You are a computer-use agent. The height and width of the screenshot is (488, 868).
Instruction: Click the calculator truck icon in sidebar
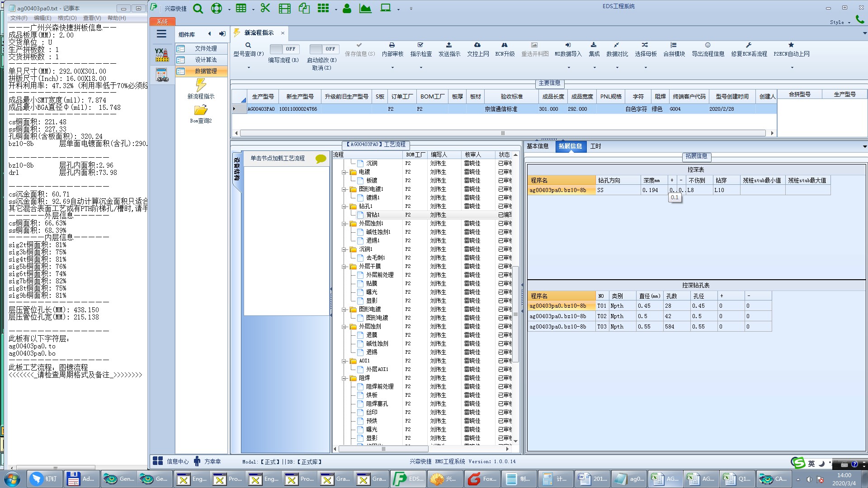(162, 75)
